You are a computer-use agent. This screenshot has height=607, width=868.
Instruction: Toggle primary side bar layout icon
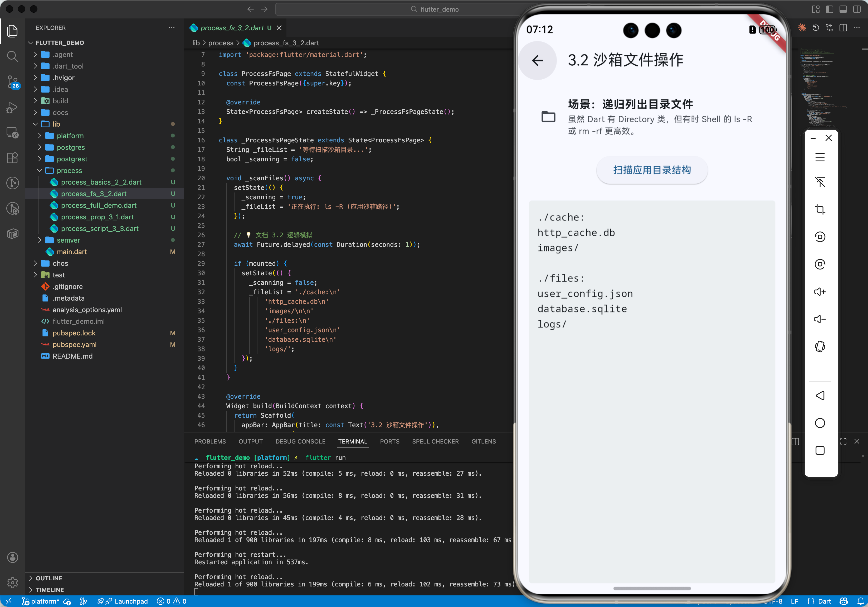pos(830,9)
